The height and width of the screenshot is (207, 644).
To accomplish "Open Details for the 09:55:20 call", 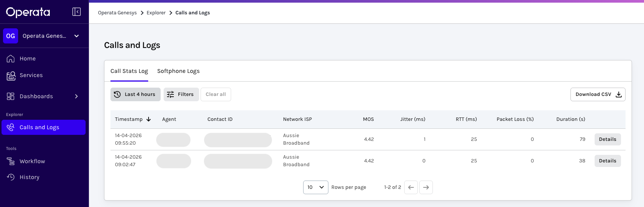I will pyautogui.click(x=607, y=139).
